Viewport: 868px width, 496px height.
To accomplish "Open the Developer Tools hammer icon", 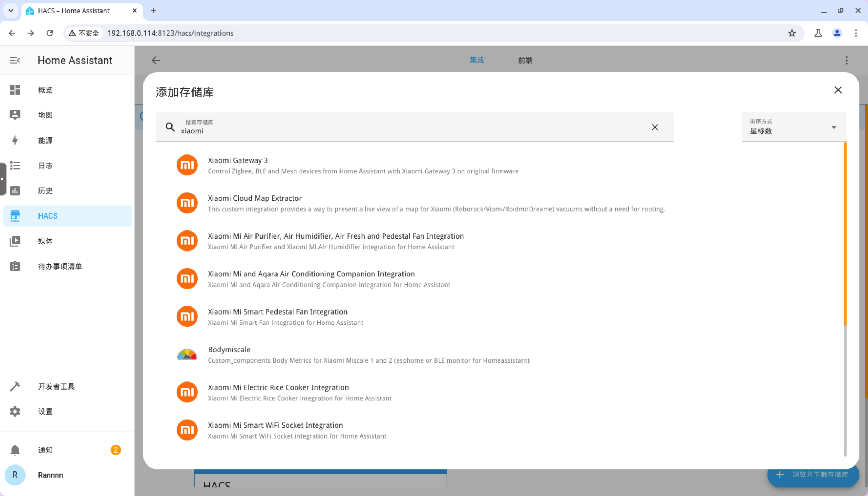I will coord(15,386).
